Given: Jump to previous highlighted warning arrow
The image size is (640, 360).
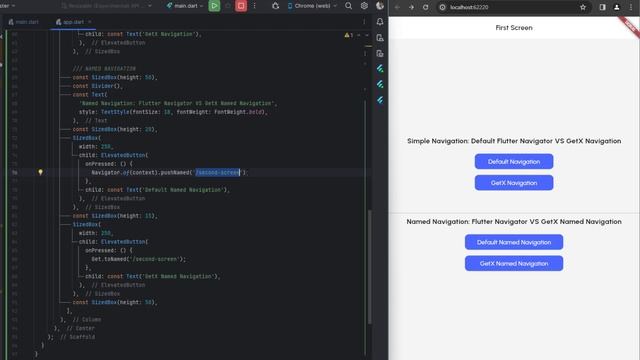Looking at the screenshot, I should coord(359,35).
